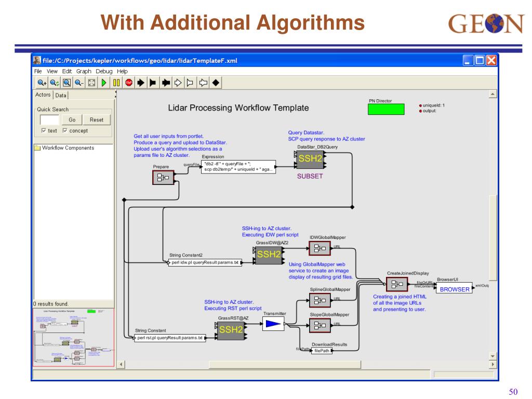Select the SplineGlobalMapper actor
The height and width of the screenshot is (399, 532).
[320, 300]
